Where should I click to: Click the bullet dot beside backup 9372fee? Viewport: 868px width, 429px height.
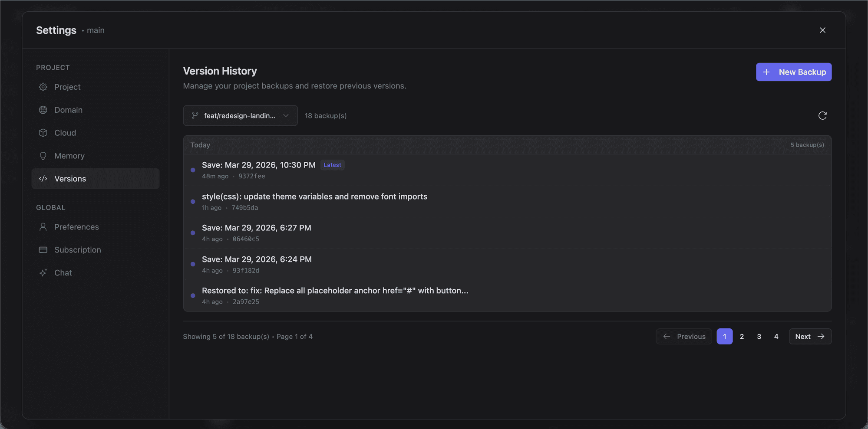[193, 170]
